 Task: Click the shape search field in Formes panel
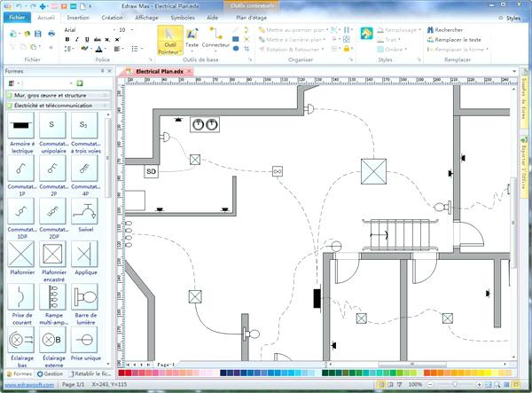point(48,83)
